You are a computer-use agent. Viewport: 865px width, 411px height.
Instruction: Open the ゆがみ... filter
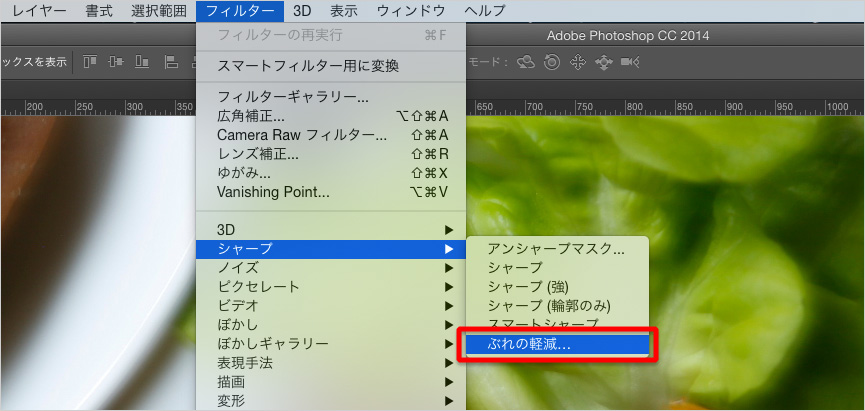click(x=331, y=173)
